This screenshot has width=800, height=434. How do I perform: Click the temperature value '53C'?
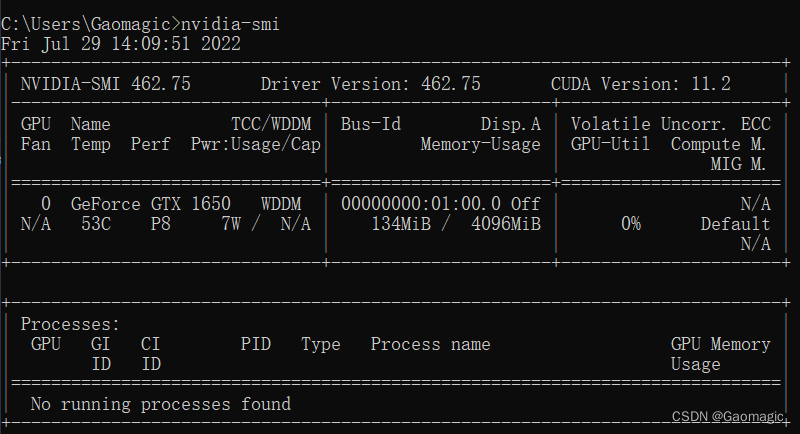(96, 224)
